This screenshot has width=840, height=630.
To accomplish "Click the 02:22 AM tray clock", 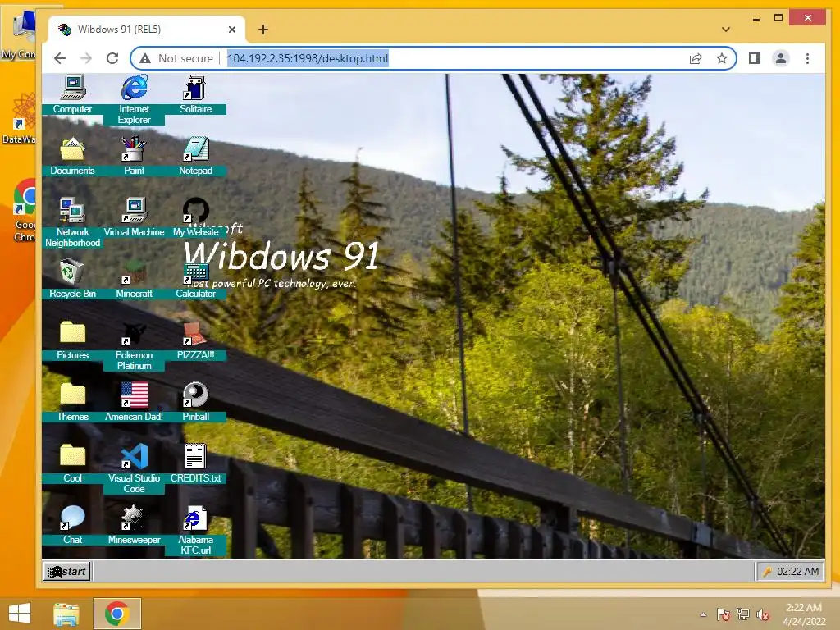I will tap(797, 572).
